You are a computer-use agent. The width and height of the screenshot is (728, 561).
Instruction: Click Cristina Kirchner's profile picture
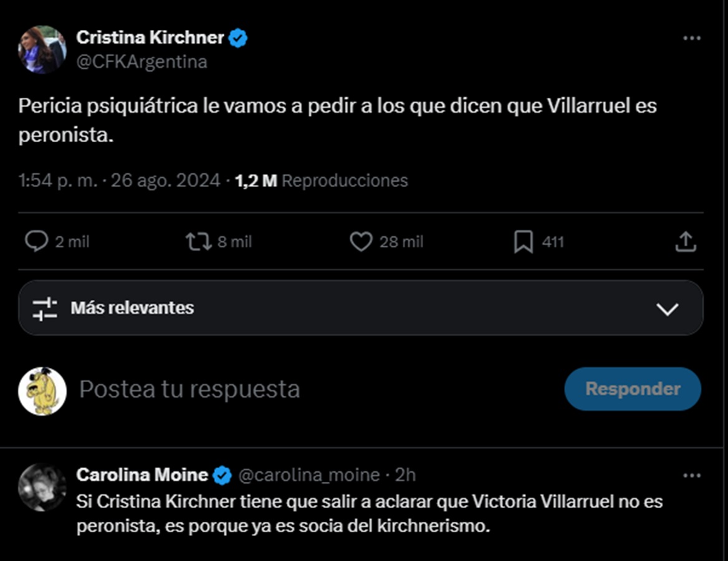[x=42, y=50]
